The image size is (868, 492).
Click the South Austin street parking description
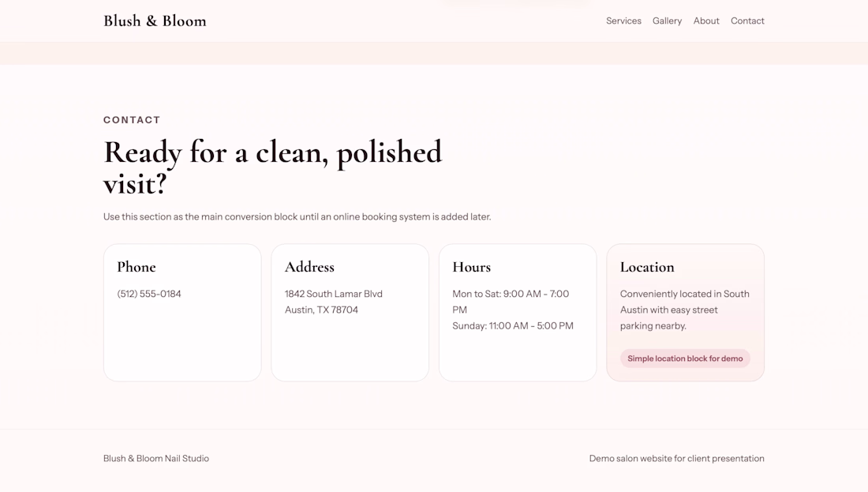(x=684, y=310)
